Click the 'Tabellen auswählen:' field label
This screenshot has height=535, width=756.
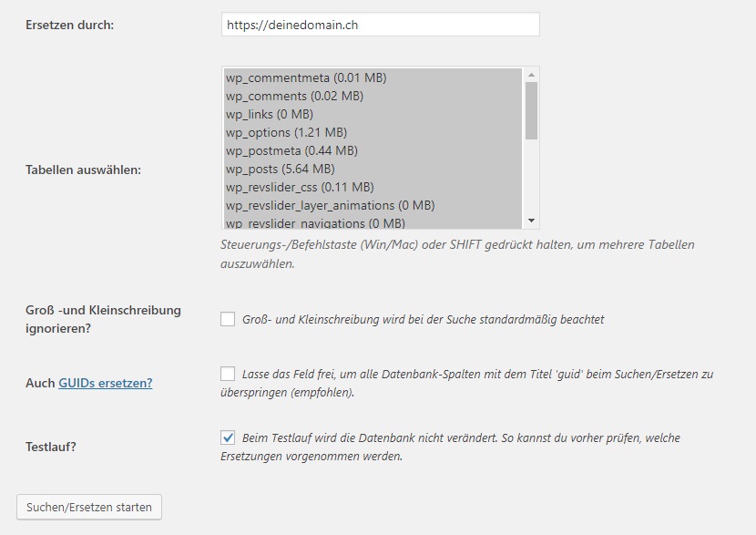(x=83, y=170)
